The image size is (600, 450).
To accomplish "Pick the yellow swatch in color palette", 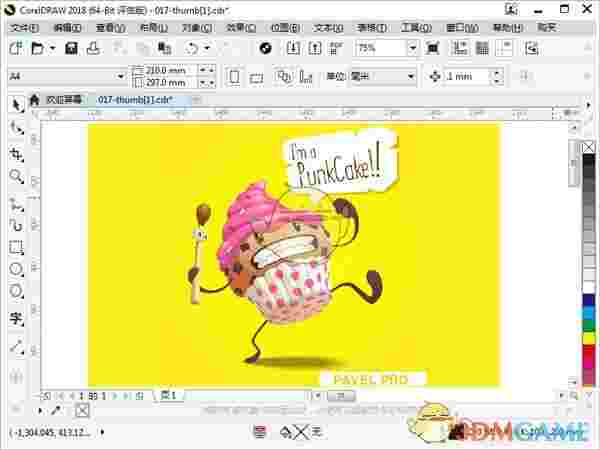I will click(x=589, y=338).
